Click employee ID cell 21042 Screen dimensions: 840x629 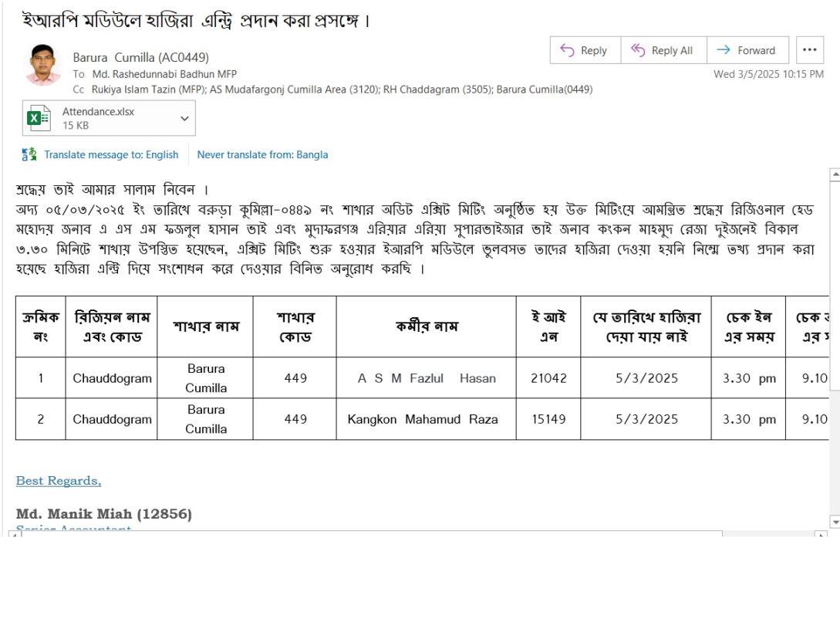(548, 378)
